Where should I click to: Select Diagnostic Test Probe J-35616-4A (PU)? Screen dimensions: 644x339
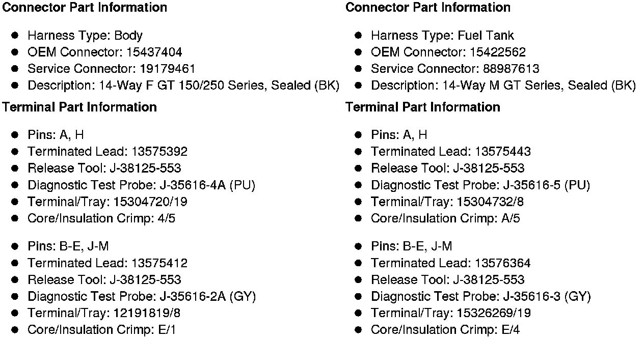coord(207,185)
